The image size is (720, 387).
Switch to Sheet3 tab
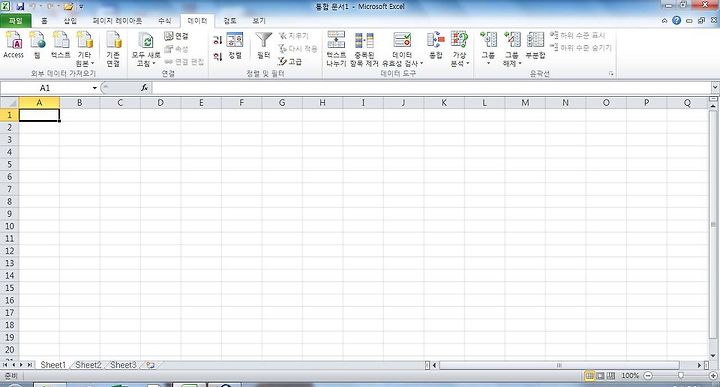pyautogui.click(x=123, y=365)
